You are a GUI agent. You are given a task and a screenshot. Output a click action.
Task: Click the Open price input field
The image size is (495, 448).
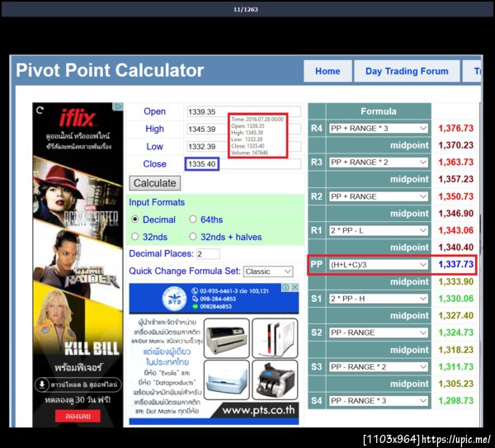[x=243, y=111]
